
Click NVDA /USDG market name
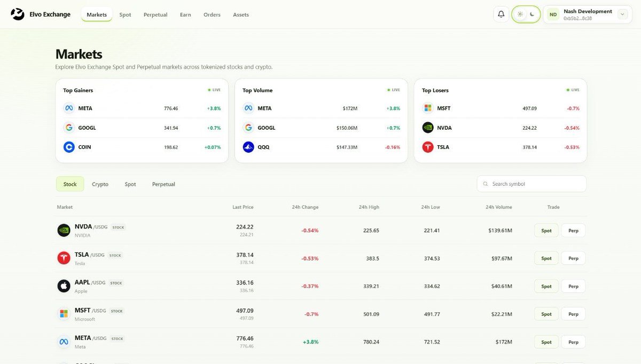[91, 227]
